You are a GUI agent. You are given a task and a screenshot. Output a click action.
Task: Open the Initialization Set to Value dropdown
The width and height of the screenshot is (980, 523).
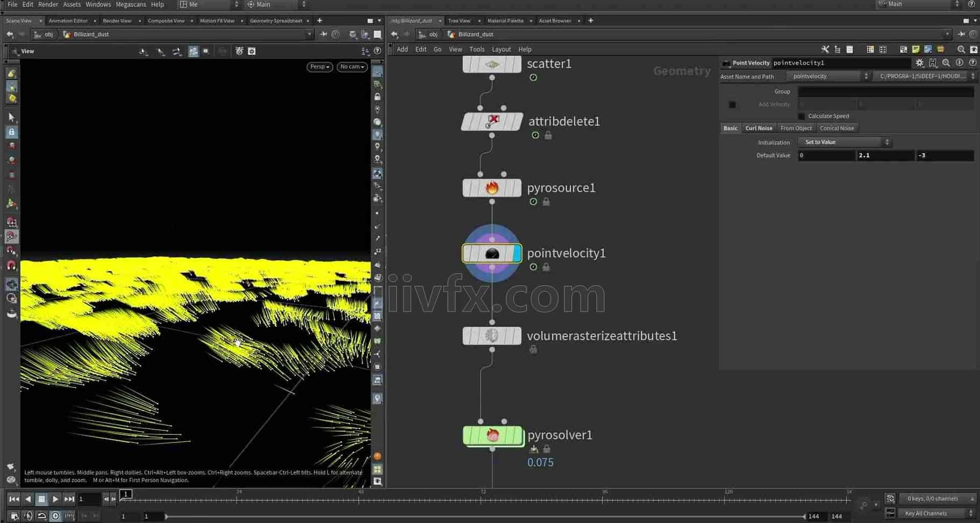point(845,142)
